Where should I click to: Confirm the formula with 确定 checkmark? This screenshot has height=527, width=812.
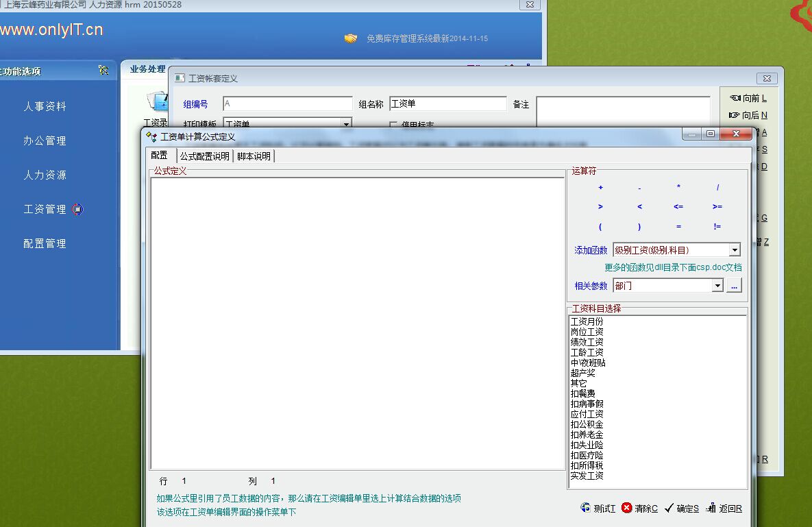pos(681,508)
